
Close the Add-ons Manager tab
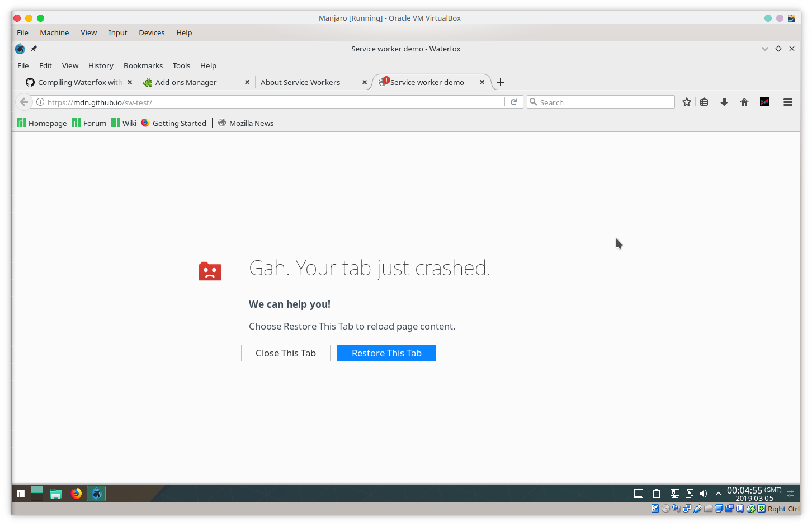click(247, 82)
